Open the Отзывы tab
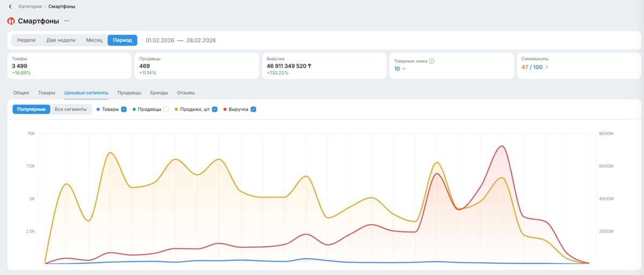Image resolution: width=644 pixels, height=275 pixels. coord(186,93)
